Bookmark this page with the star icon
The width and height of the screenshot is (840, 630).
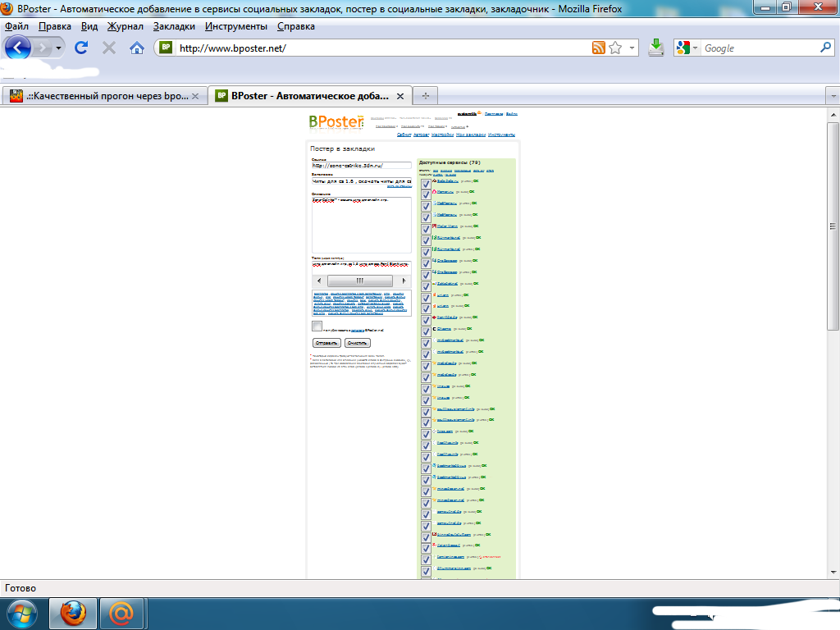(x=615, y=48)
